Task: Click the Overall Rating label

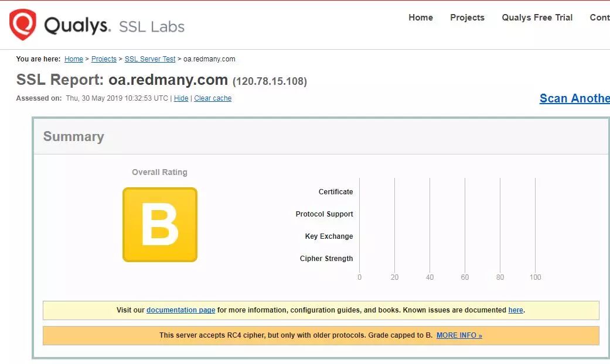Action: [x=159, y=172]
